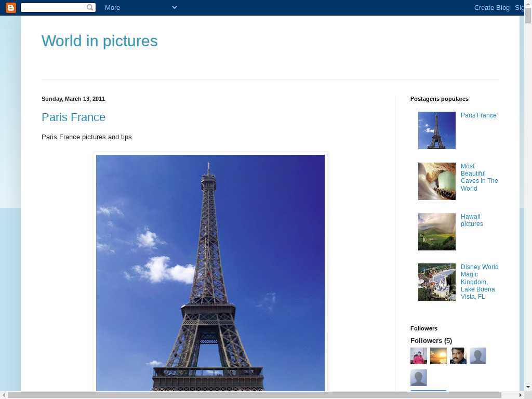Viewport: 532px width, 399px height.
Task: Open the first follower's avatar
Action: [x=419, y=356]
